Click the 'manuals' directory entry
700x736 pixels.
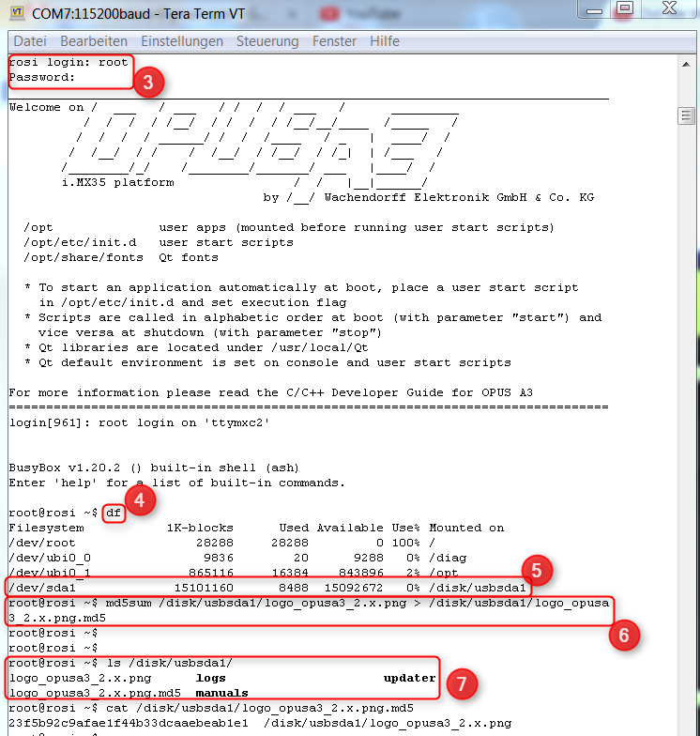(x=221, y=693)
